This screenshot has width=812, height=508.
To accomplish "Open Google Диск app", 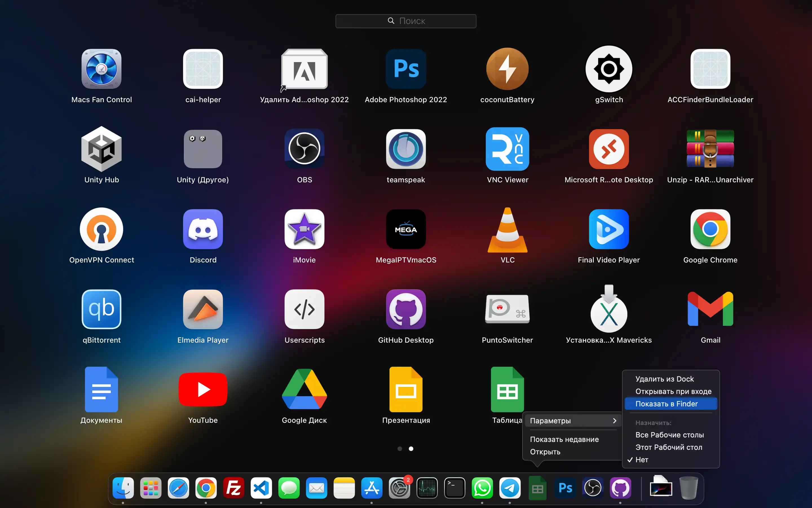I will point(304,389).
